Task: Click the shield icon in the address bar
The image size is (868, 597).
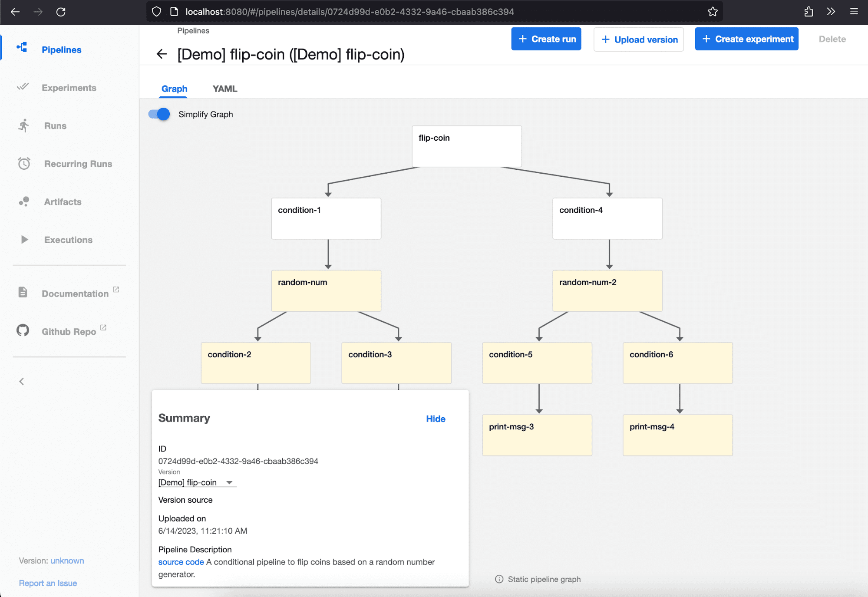Action: (156, 12)
